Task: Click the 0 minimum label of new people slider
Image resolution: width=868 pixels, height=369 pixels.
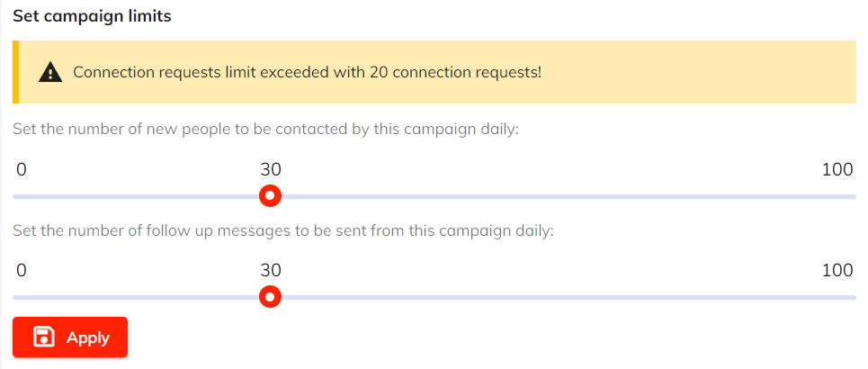Action: pyautogui.click(x=22, y=169)
